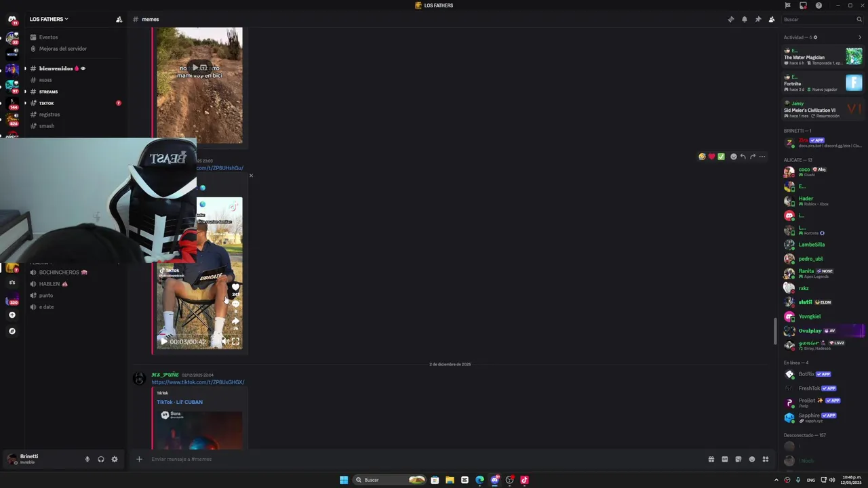The height and width of the screenshot is (488, 868).
Task: Join punto voice channel
Action: click(75, 296)
